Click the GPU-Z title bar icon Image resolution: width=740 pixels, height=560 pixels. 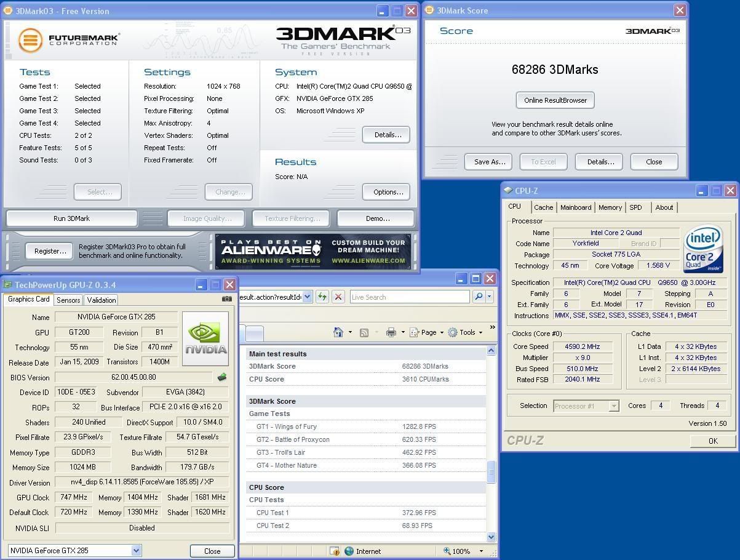point(8,284)
